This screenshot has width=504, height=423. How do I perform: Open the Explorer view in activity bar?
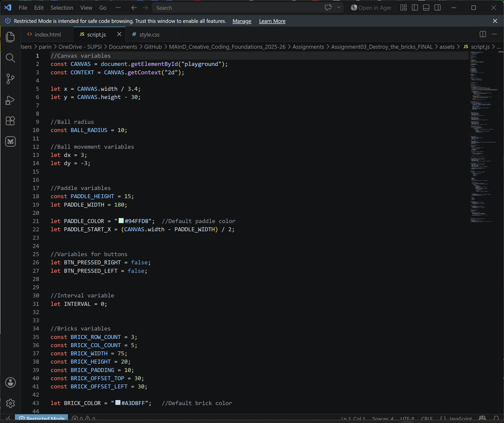10,37
